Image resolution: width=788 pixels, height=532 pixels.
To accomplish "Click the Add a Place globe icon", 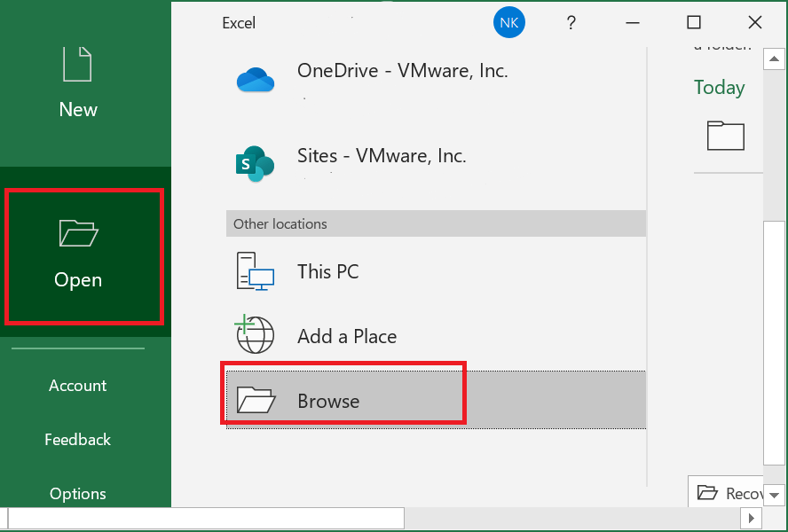I will pos(255,334).
